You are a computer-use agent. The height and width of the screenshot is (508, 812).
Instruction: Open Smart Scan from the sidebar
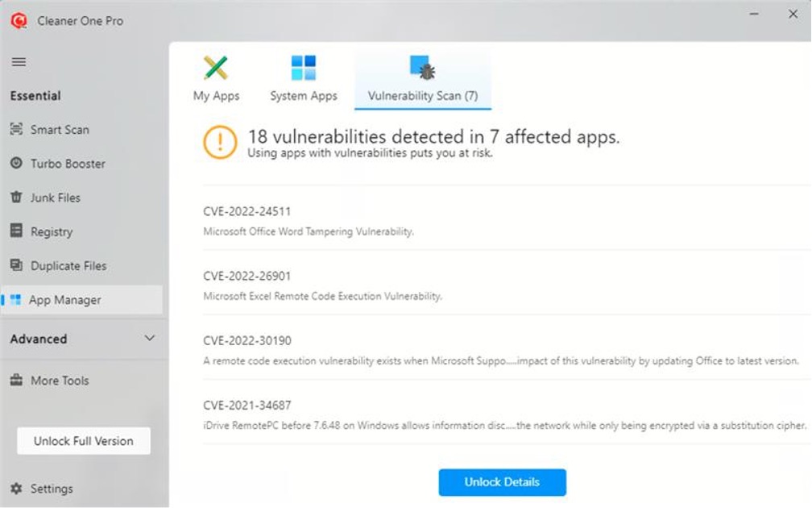(59, 130)
